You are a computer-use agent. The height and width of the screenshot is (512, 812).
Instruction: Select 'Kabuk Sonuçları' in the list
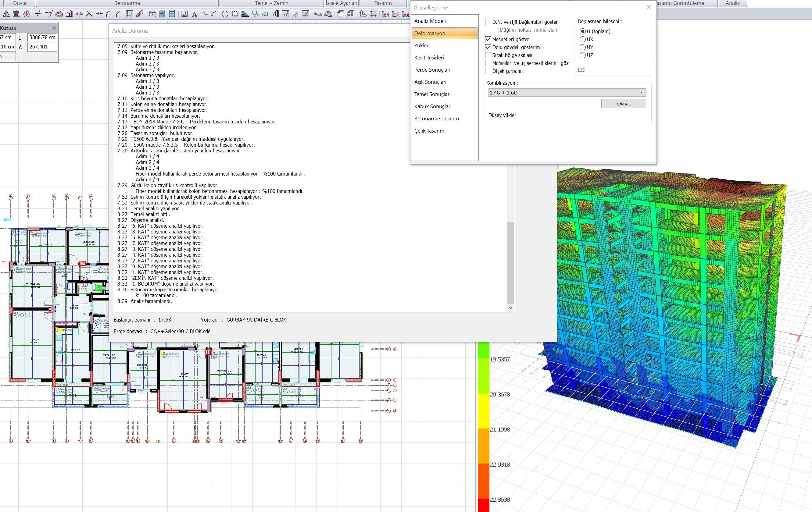click(445, 106)
